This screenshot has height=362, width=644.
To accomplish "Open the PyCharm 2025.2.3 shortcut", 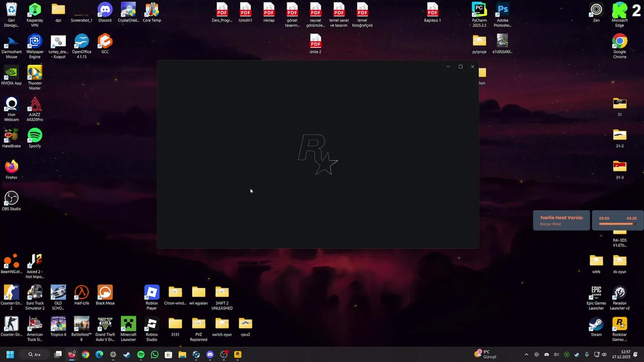I will point(479,15).
